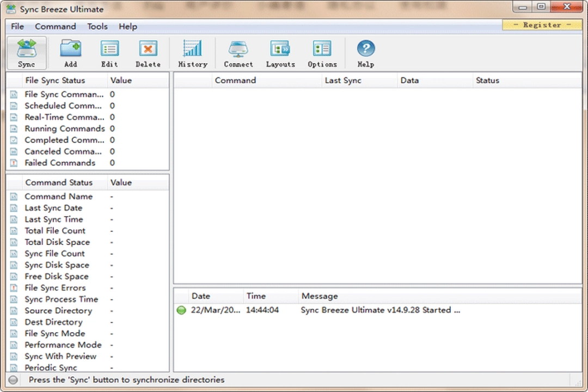This screenshot has width=588, height=392.
Task: Click the Command Name row in Command Status
Action: coord(59,196)
